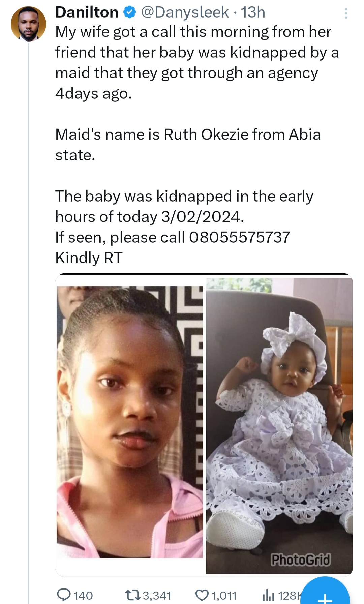
Task: Open the three-dot more options menu
Action: tap(346, 13)
